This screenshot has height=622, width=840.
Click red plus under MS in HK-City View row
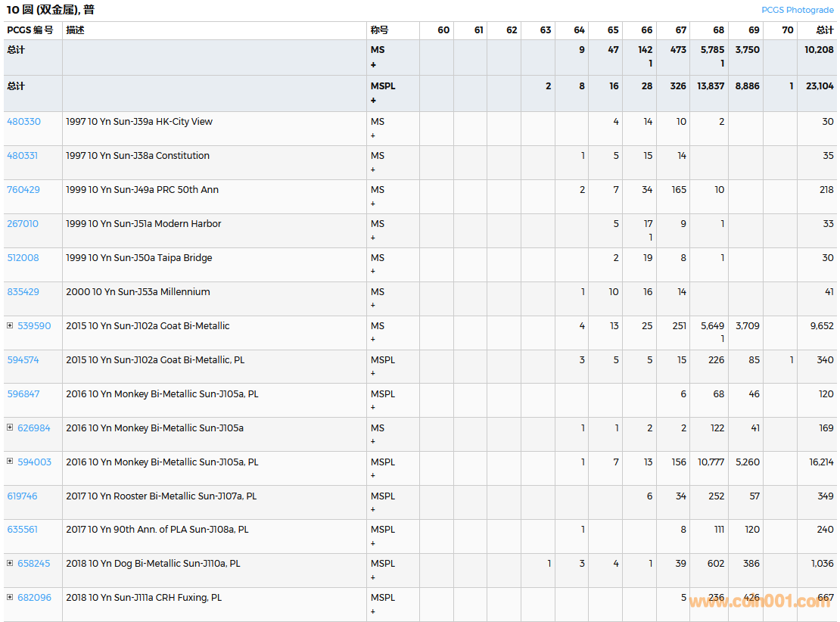coord(373,135)
